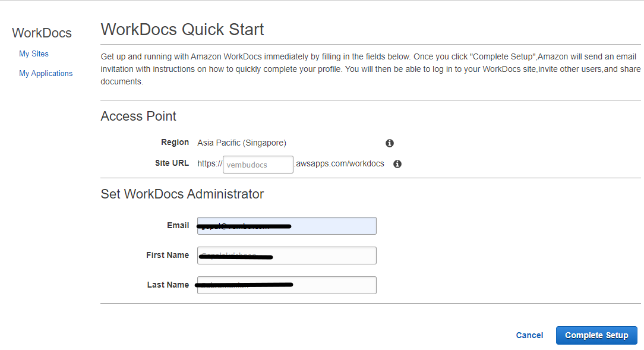Click the Region info icon
Image resolution: width=644 pixels, height=350 pixels.
point(389,143)
